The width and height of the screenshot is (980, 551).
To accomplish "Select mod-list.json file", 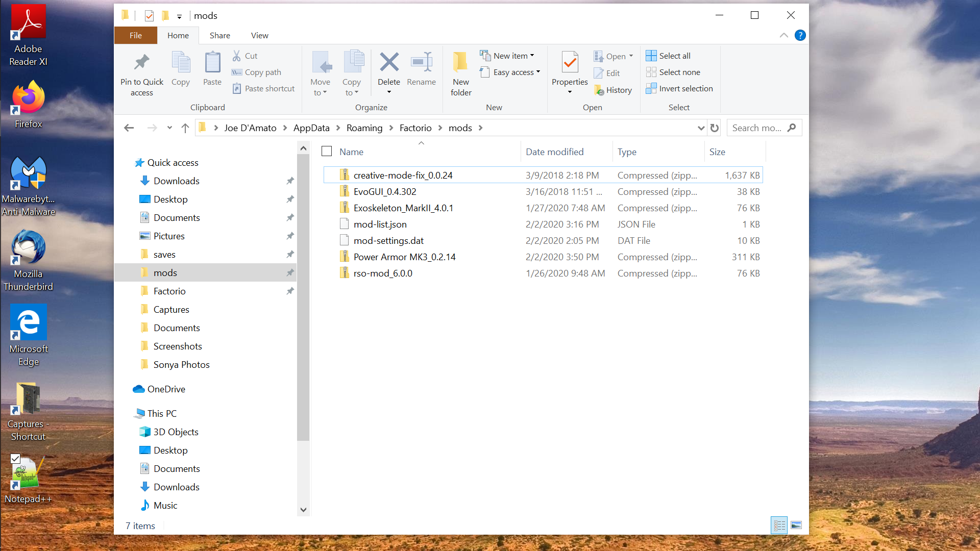I will pos(543,224).
